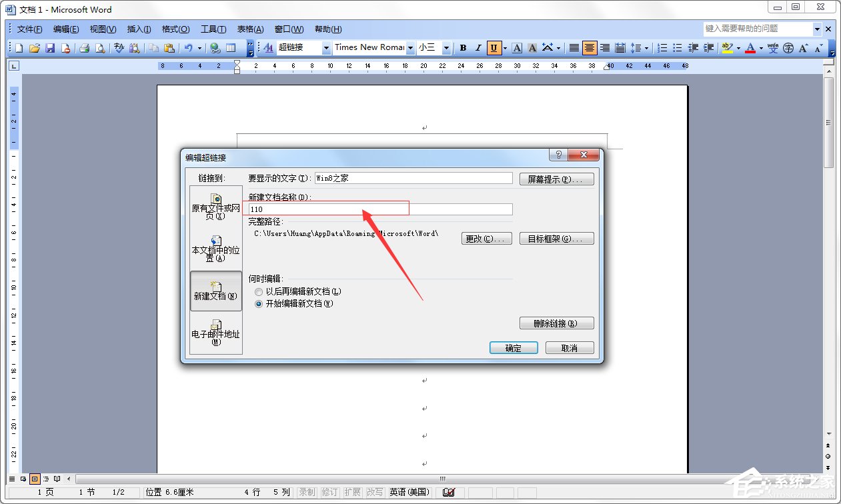
Task: Click the Insert Hyperlink icon on the toolbar
Action: click(x=213, y=48)
